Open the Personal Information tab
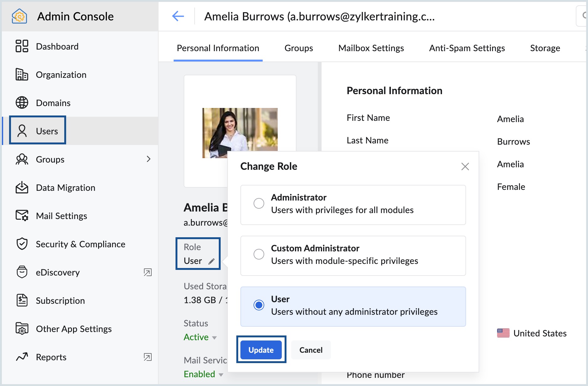Image resolution: width=588 pixels, height=386 pixels. [x=218, y=48]
